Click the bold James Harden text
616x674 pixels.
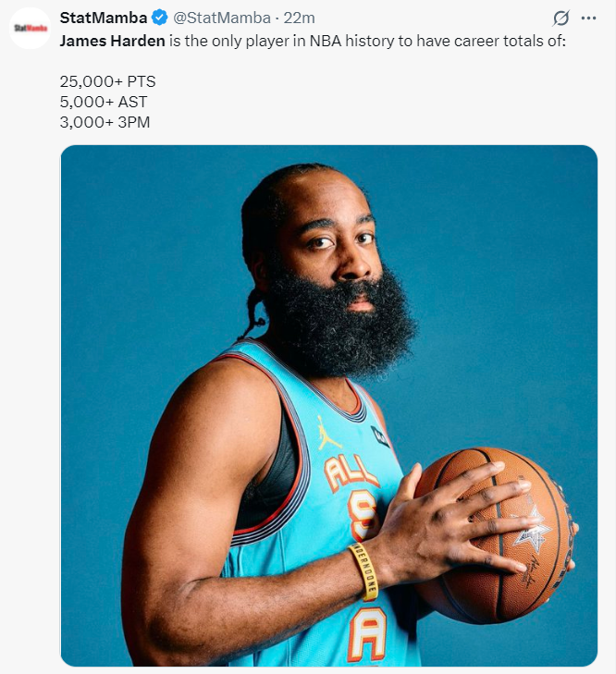click(112, 42)
